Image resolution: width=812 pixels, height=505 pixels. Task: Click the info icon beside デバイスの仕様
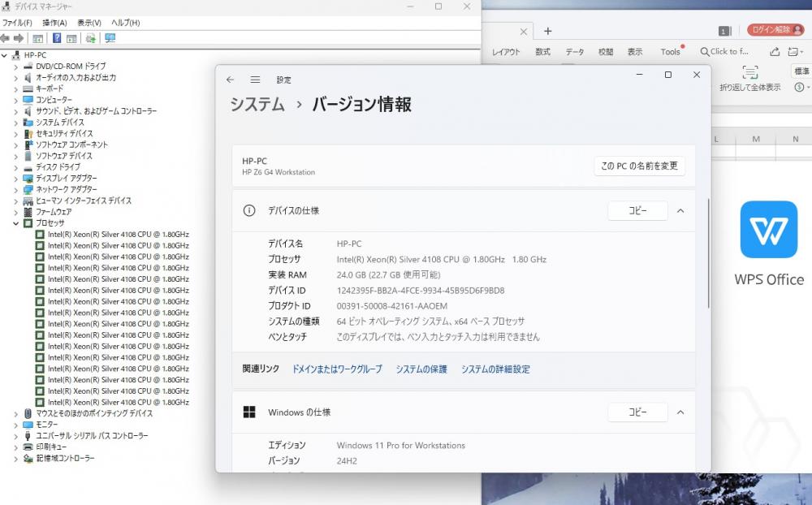(x=249, y=210)
